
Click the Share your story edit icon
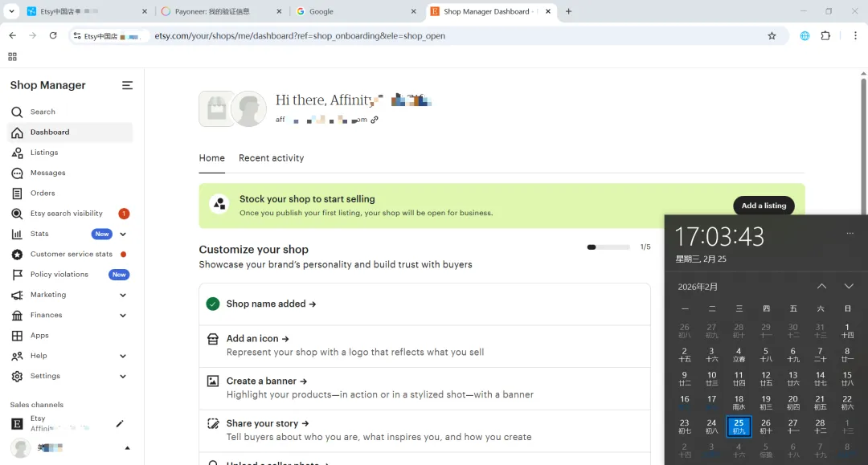pos(212,423)
